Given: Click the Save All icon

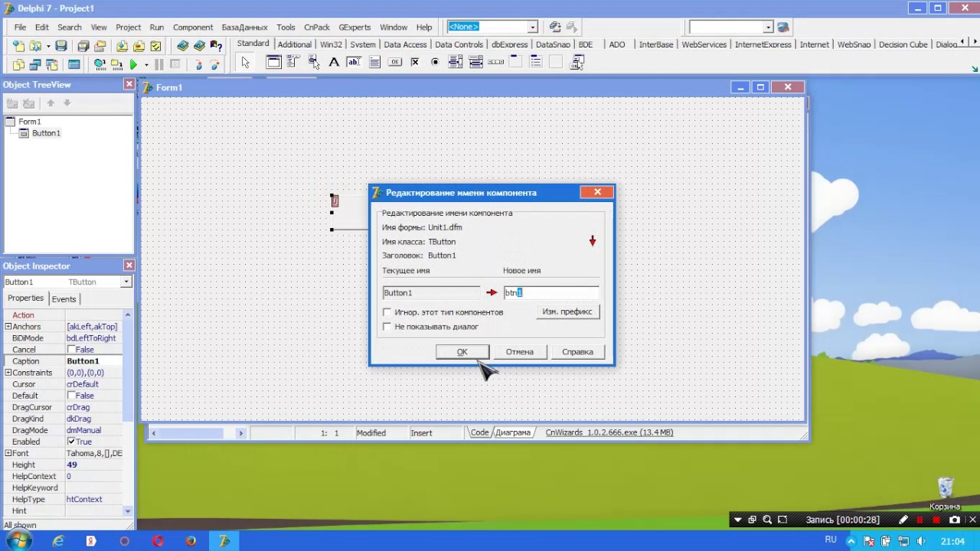Looking at the screenshot, I should [x=83, y=46].
